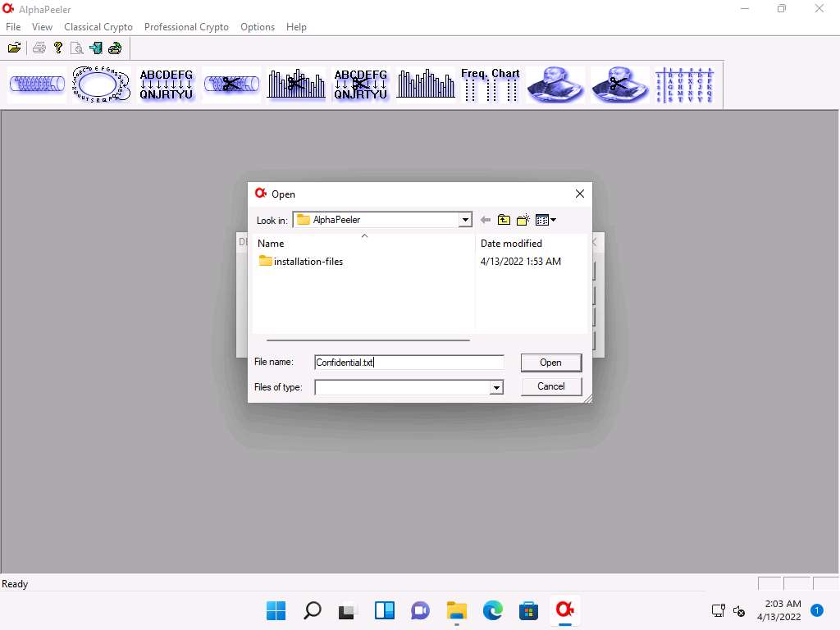
Task: Click the Freq. Chart toolbar icon
Action: coord(490,84)
